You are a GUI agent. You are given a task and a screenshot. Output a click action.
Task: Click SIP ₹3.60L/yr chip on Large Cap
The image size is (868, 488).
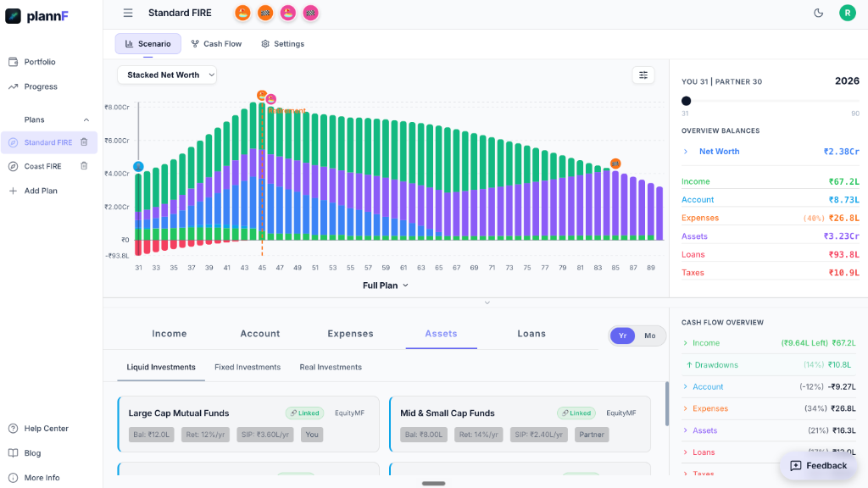pyautogui.click(x=265, y=435)
